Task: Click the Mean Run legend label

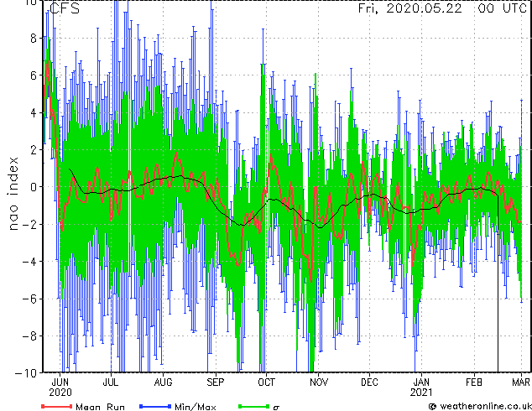Action: click(100, 407)
